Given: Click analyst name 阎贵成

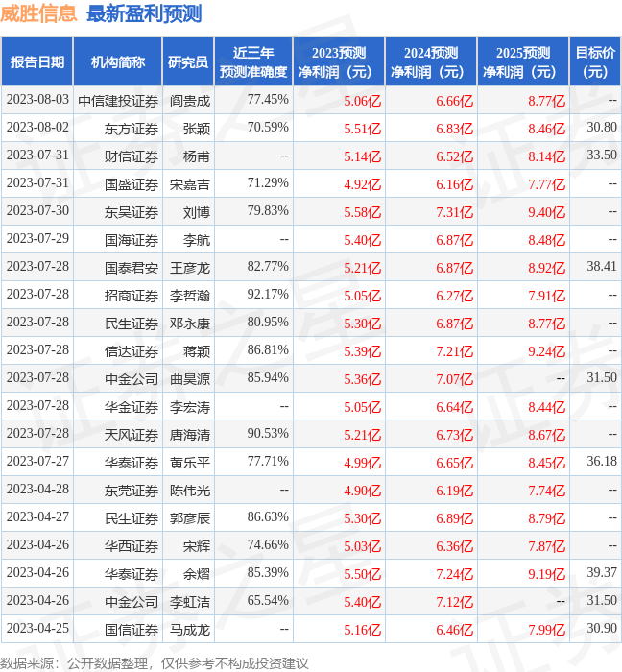Looking at the screenshot, I should click(x=190, y=101).
